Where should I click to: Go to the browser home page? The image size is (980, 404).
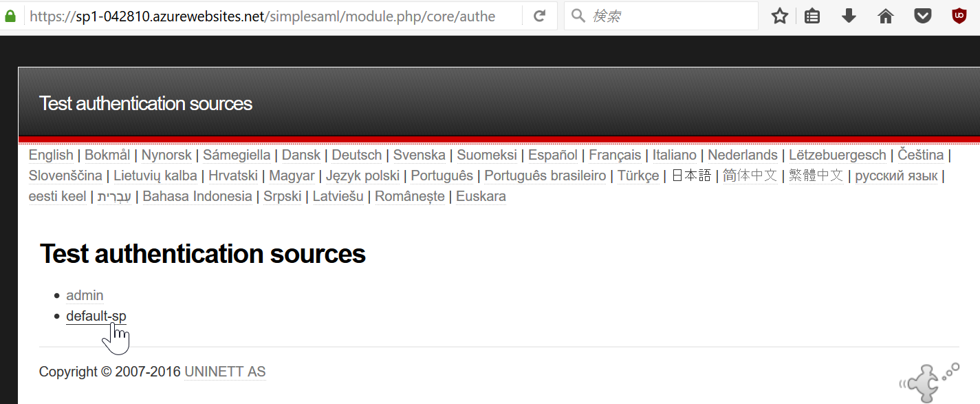885,15
